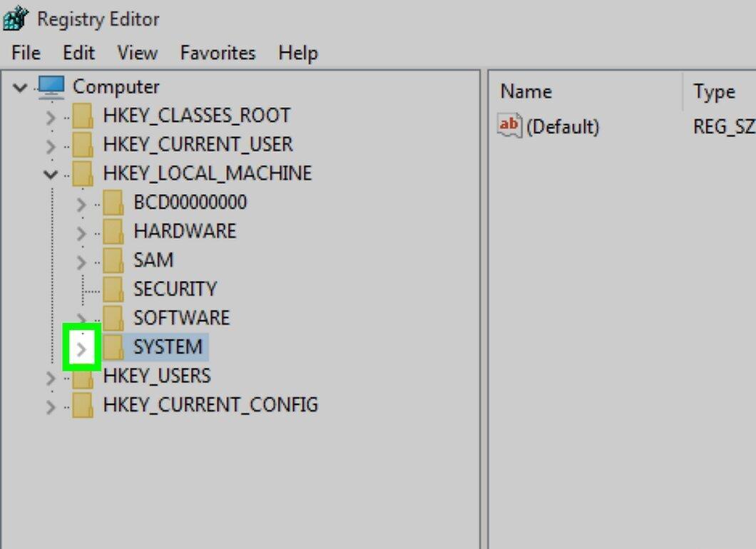The width and height of the screenshot is (756, 549).
Task: Click the BCD00000000 folder icon
Action: pyautogui.click(x=113, y=202)
